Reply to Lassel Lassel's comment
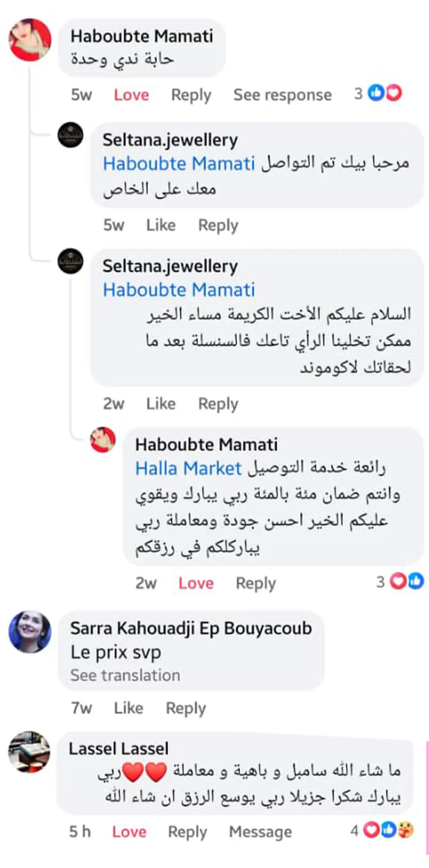 187,832
